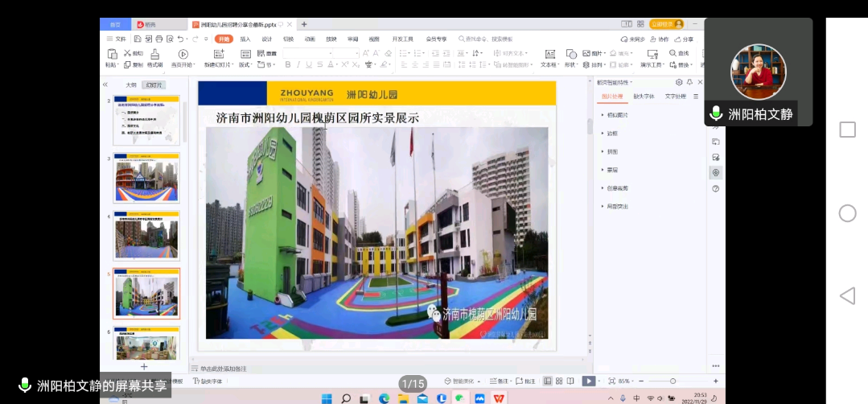
Task: Click the Find (查找) magnifier icon
Action: tap(673, 54)
